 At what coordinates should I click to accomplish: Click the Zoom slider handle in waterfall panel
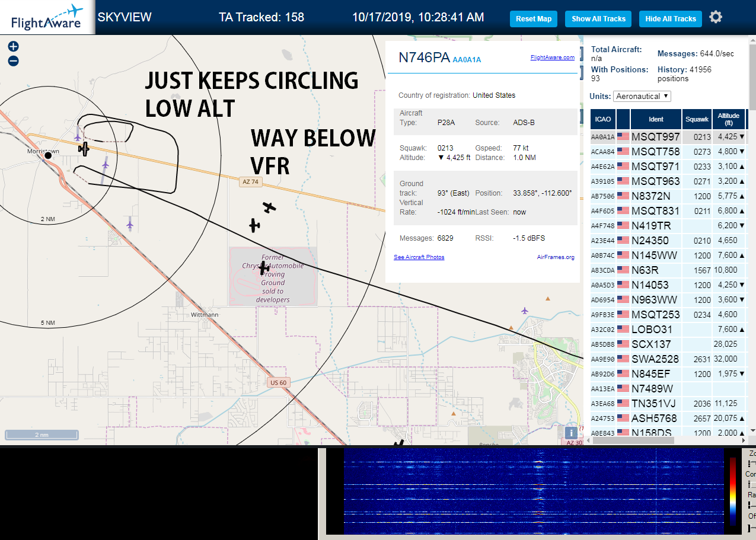pyautogui.click(x=751, y=463)
